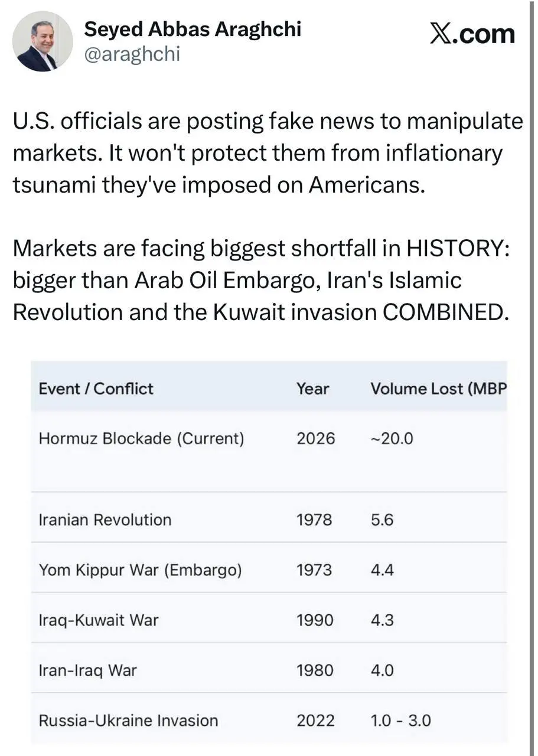Click the 'Event / Conflict' column header
Screen dimensions: 538x756
96,389
